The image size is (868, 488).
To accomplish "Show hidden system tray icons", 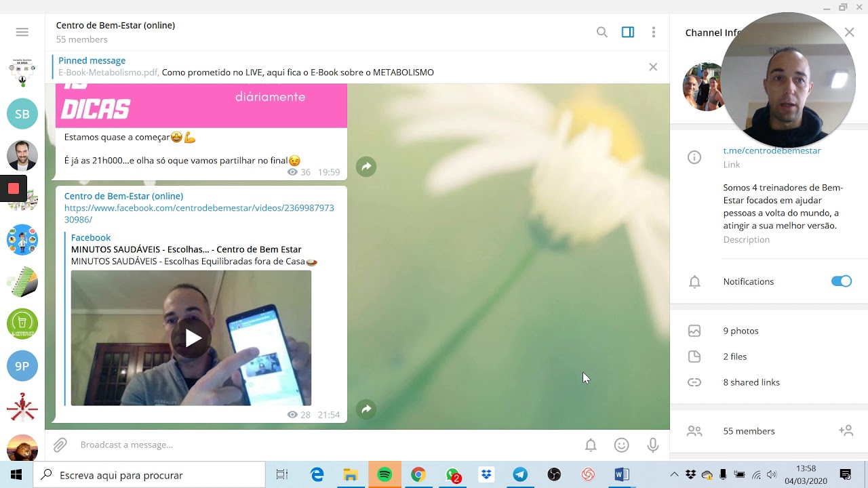I will (x=674, y=475).
